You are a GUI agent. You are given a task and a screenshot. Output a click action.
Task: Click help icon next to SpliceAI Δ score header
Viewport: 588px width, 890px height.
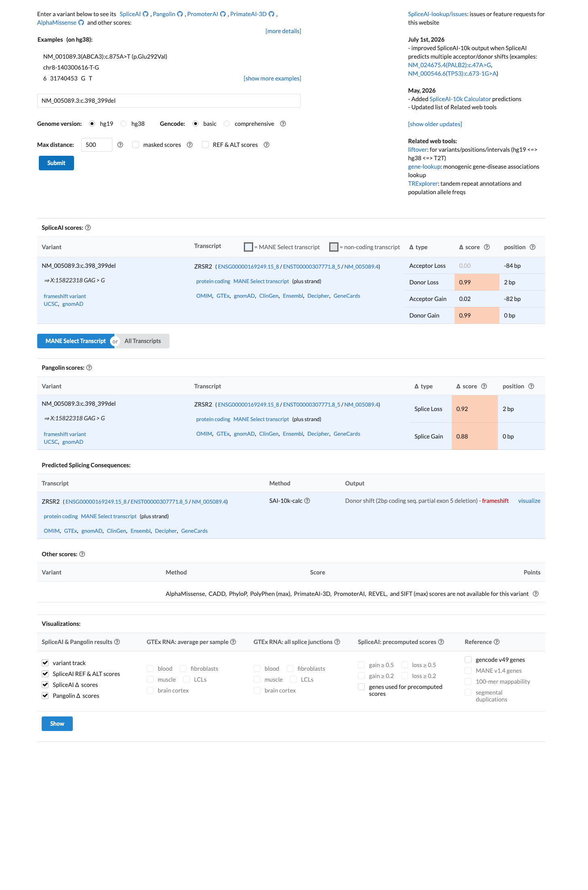point(487,247)
